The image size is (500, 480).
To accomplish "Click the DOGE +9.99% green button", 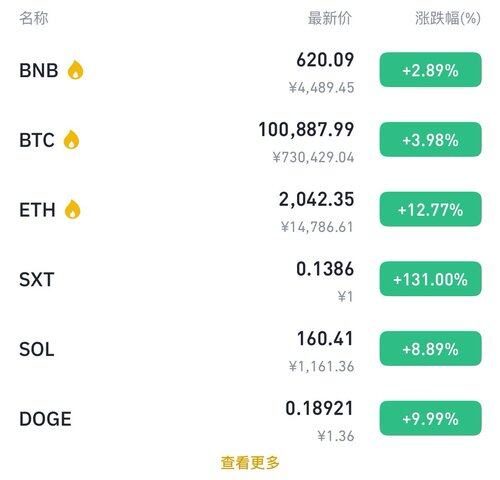I will [x=430, y=418].
